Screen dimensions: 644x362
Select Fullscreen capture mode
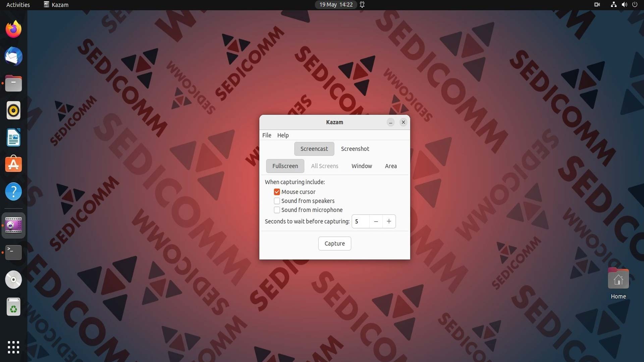point(285,166)
